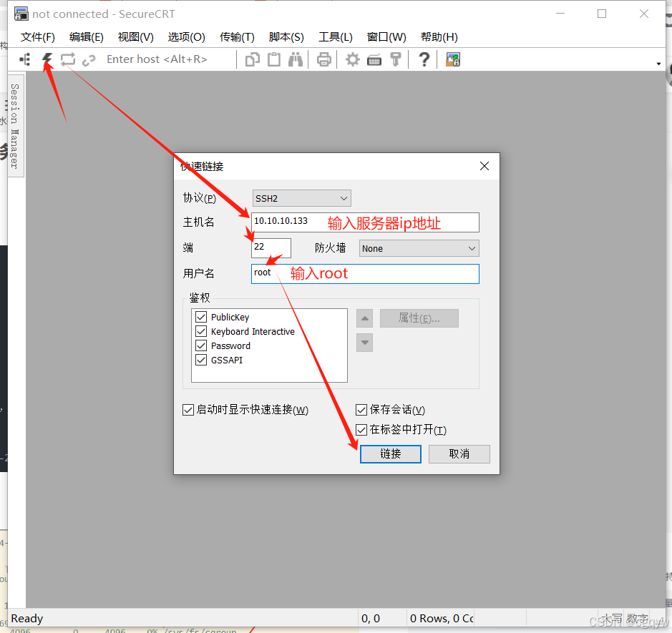Move authentication method down arrow
The height and width of the screenshot is (633, 672).
click(365, 343)
